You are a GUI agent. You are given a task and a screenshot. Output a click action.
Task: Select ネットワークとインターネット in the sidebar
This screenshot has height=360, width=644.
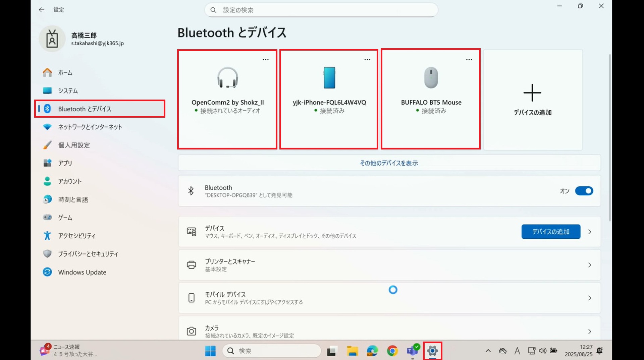[x=90, y=127]
